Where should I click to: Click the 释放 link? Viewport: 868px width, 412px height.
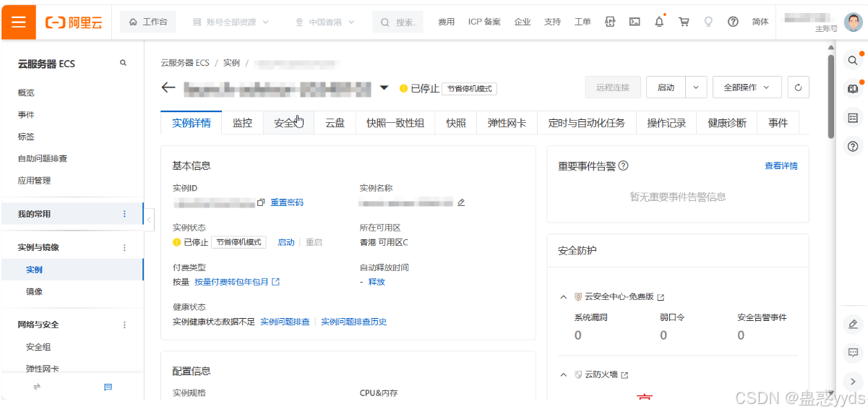[377, 282]
